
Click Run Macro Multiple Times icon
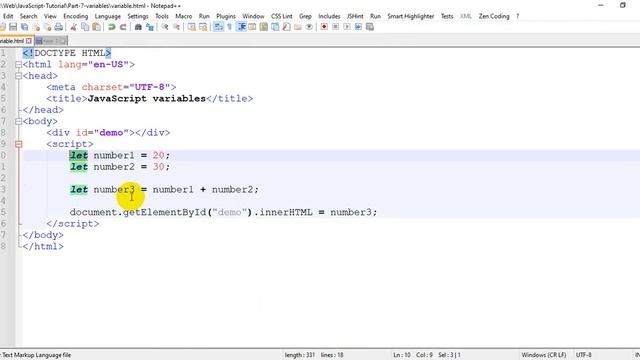[358, 27]
